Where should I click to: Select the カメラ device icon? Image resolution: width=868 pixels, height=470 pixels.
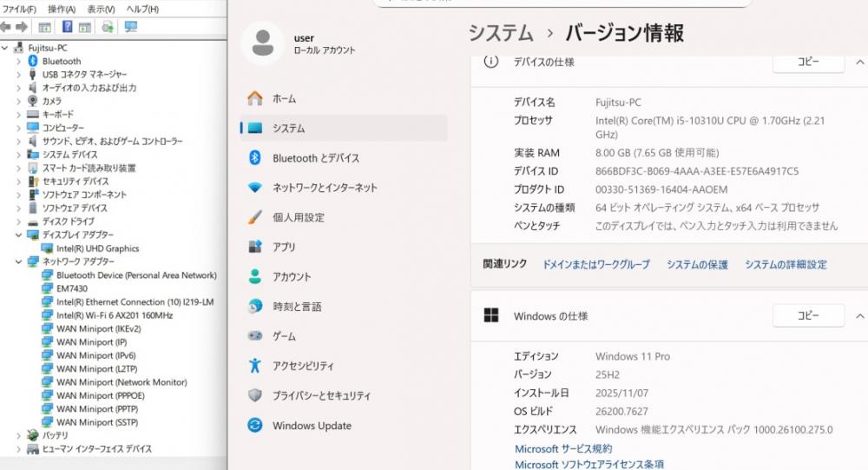click(33, 101)
